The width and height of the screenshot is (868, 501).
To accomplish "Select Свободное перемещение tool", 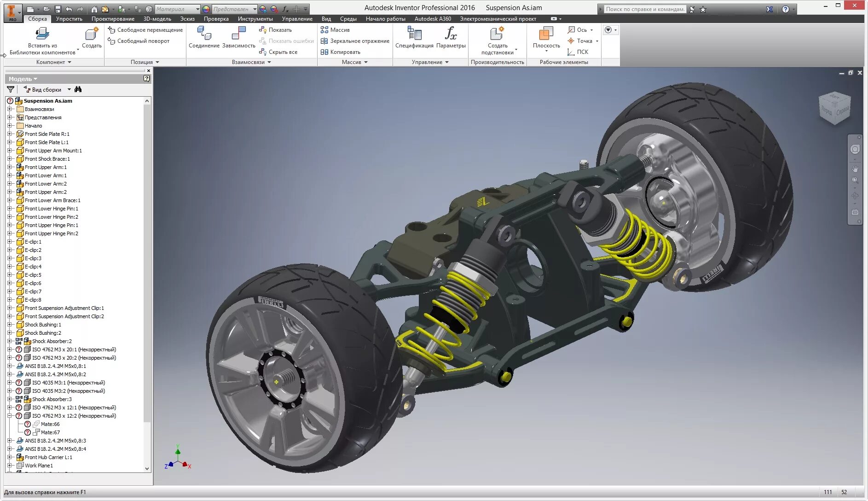I will tap(145, 30).
